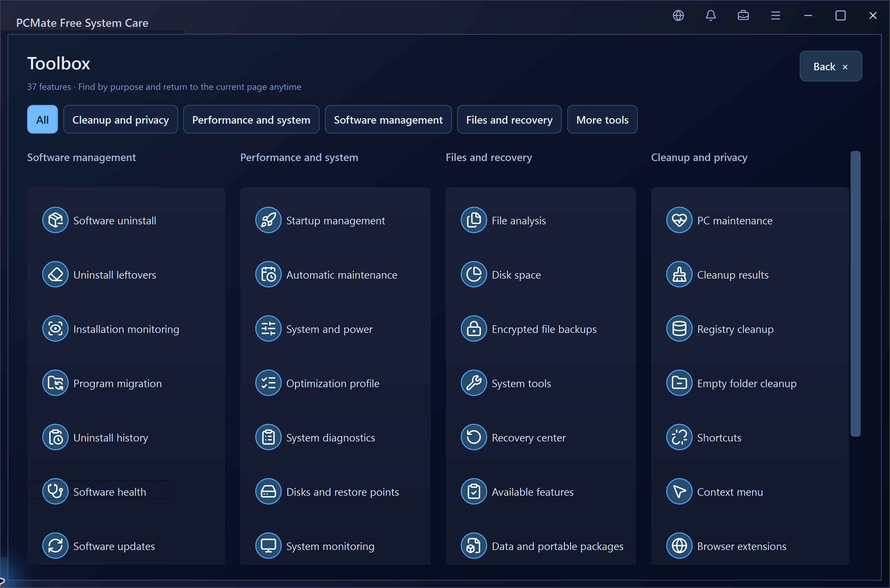The height and width of the screenshot is (588, 890).
Task: Click the System diagnostics clipboard icon
Action: [x=268, y=437]
